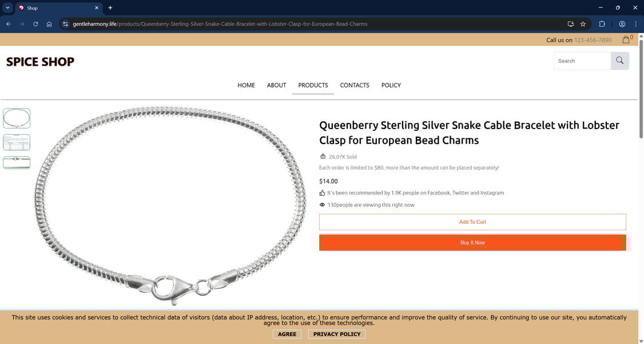The image size is (644, 344).
Task: Bookmark this page with the star icon
Action: [x=583, y=24]
